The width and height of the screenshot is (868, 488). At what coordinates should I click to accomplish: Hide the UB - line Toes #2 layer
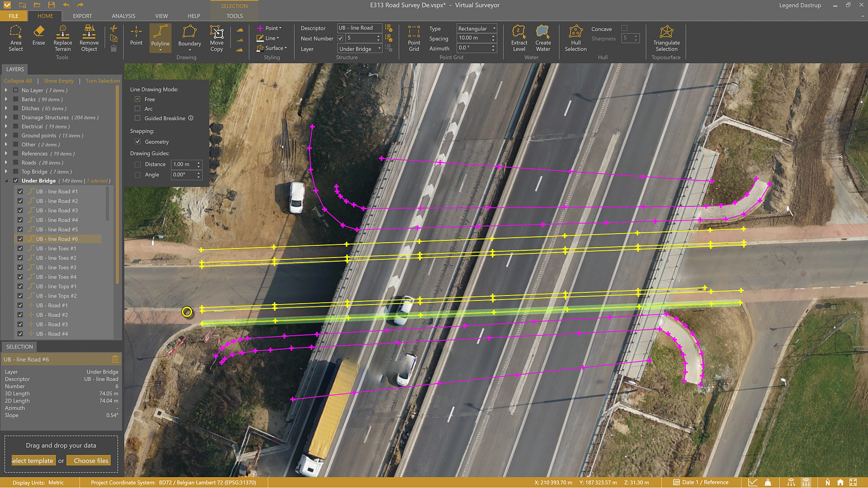20,258
